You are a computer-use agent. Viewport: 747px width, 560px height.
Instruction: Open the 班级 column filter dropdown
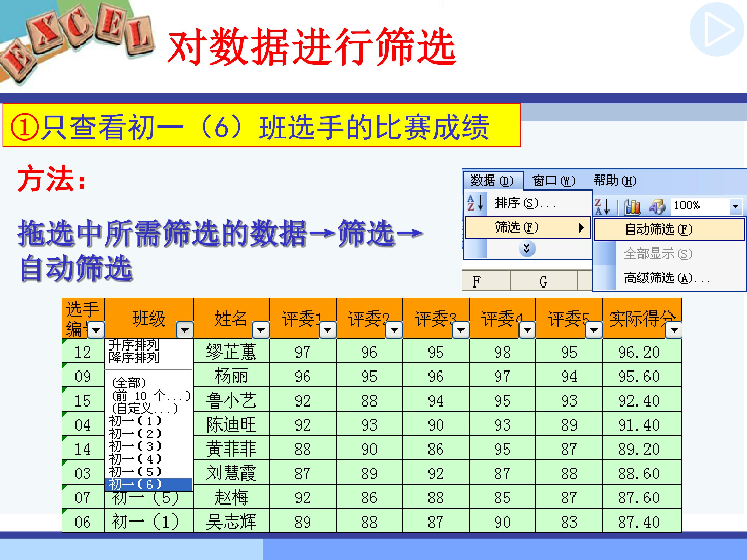tap(185, 330)
